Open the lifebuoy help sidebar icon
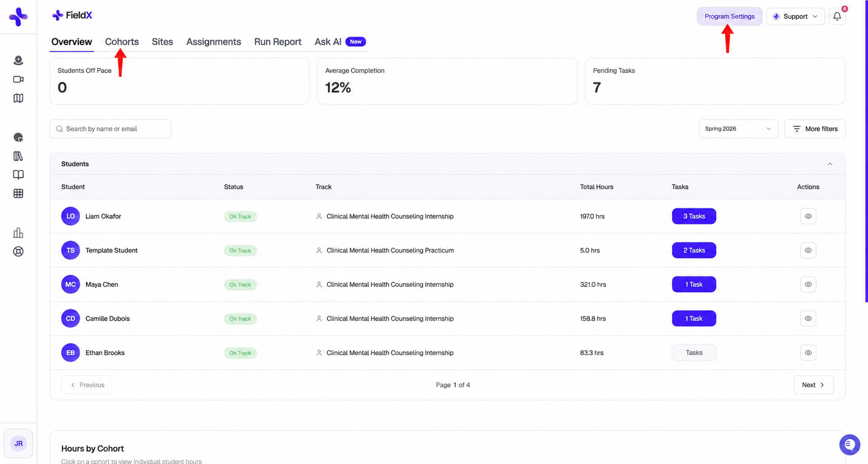This screenshot has height=464, width=868. pyautogui.click(x=18, y=251)
